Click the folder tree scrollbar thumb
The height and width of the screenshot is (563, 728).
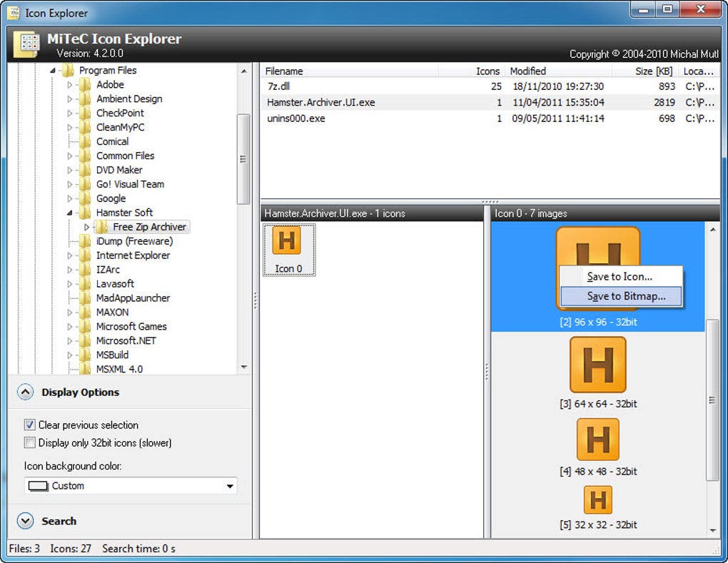tap(243, 158)
